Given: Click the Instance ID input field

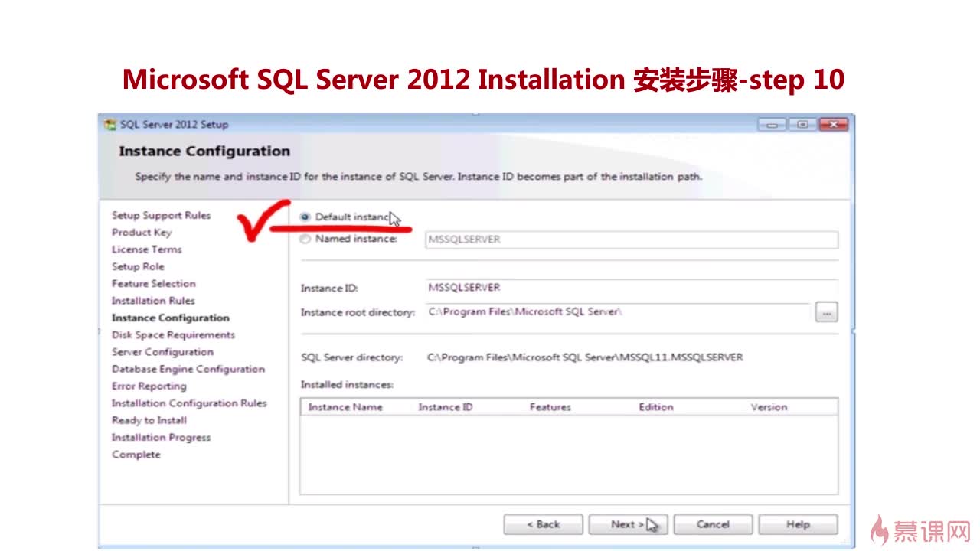Looking at the screenshot, I should point(632,288).
